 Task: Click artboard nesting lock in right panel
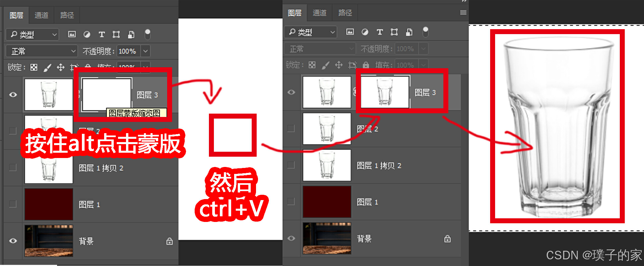point(353,65)
